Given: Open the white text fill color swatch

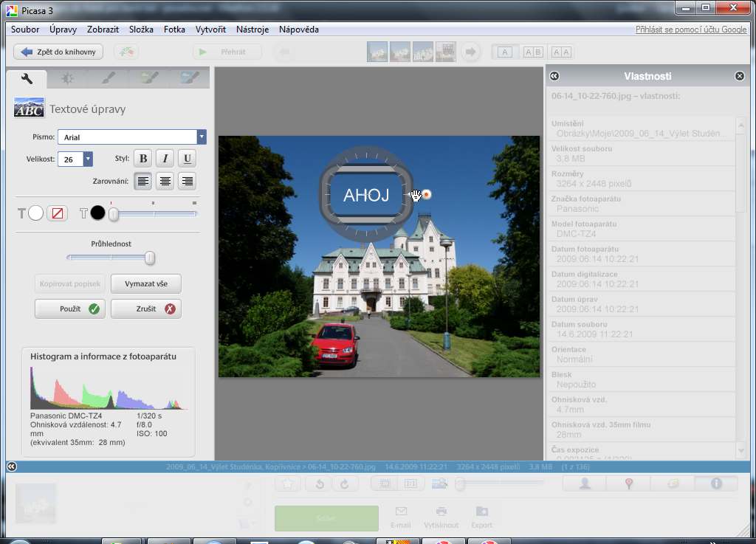Looking at the screenshot, I should click(x=36, y=213).
